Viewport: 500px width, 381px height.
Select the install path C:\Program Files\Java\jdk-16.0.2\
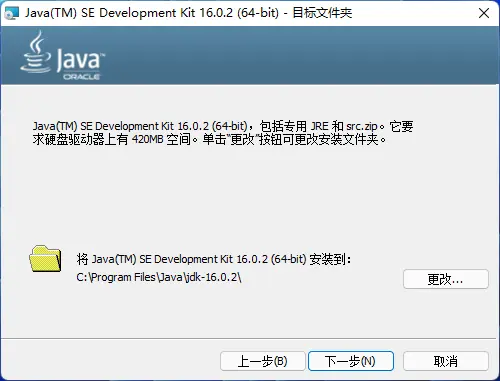click(159, 277)
